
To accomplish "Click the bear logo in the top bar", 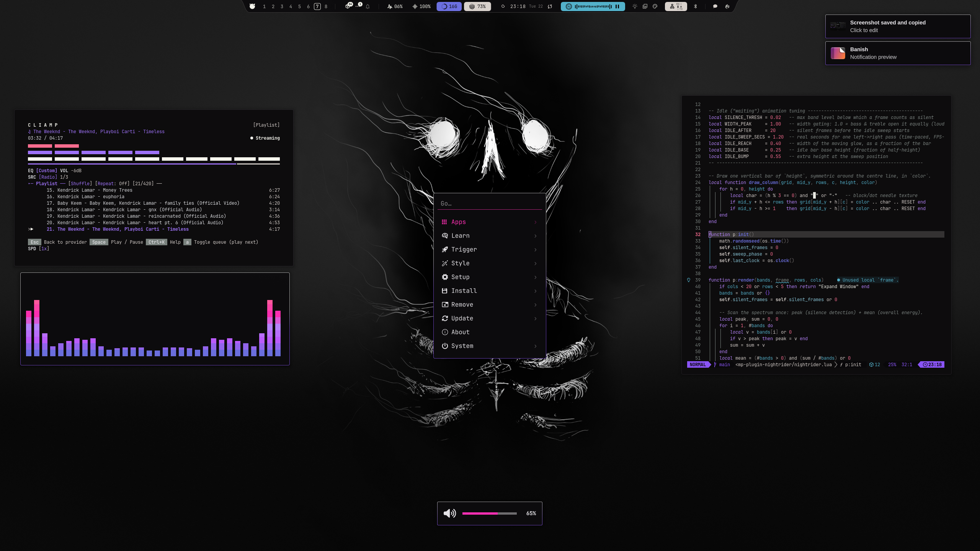I will coord(252,7).
